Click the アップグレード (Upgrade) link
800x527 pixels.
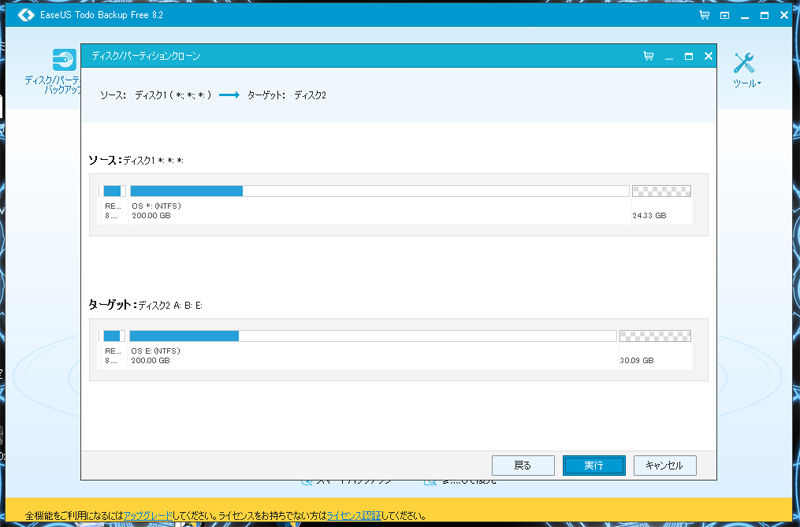coord(147,516)
